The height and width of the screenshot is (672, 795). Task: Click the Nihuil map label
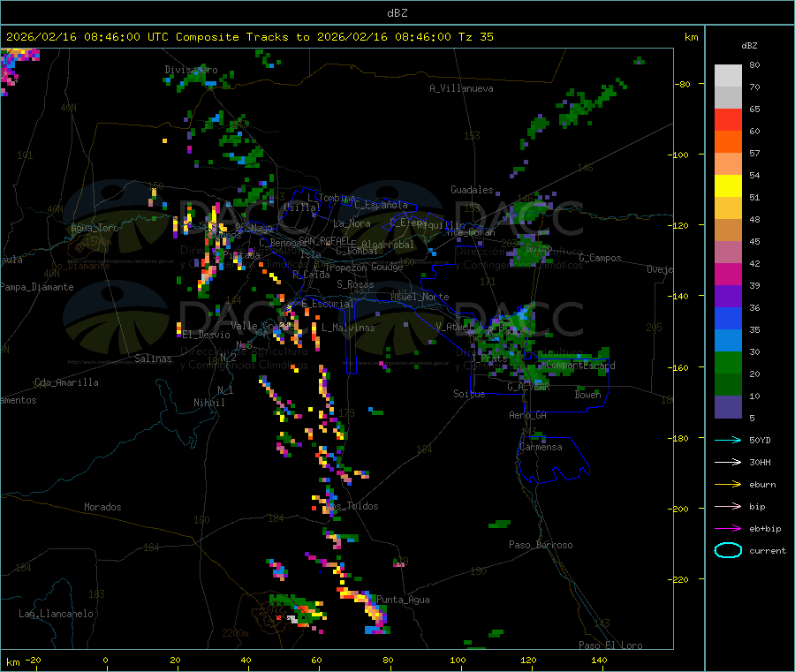tap(209, 403)
